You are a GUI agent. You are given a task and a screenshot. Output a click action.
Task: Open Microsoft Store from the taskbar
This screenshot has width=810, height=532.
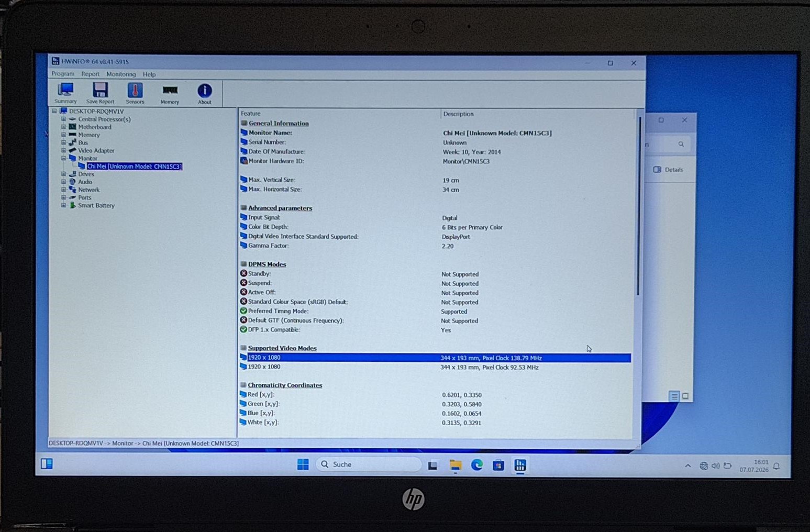point(498,465)
